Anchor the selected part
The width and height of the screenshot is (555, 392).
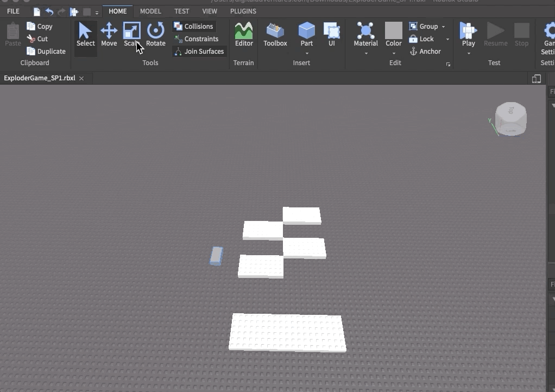[425, 51]
